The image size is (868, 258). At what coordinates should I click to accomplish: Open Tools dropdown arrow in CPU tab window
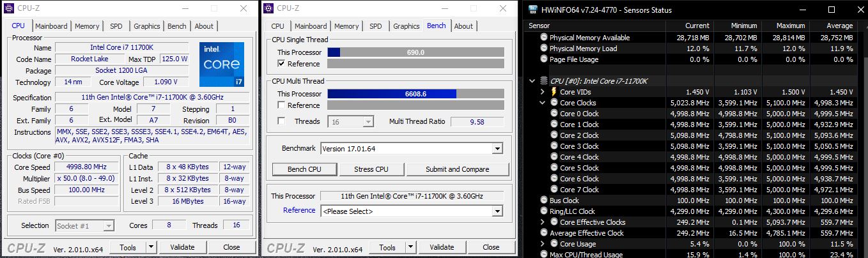coord(151,247)
